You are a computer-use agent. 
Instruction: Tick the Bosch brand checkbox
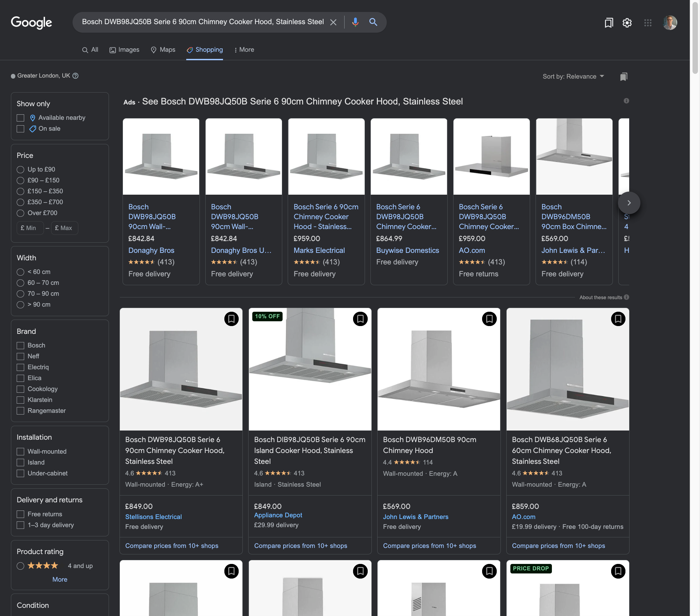[x=20, y=345]
